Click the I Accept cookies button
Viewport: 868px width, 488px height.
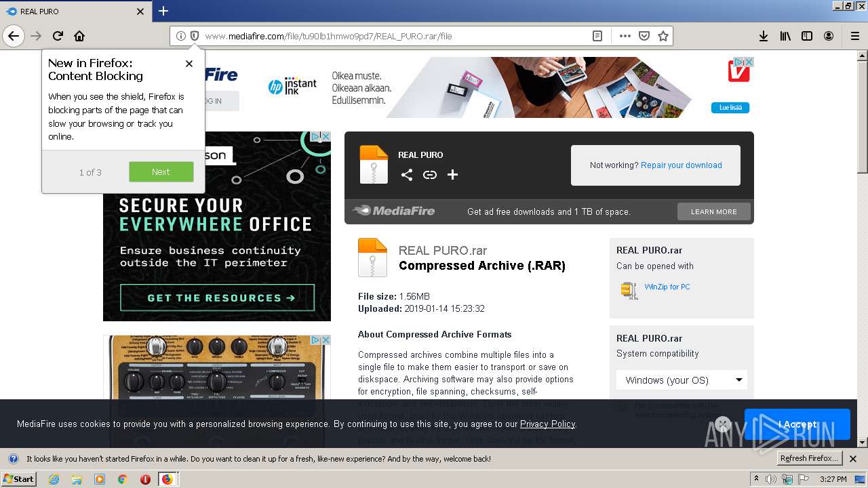point(797,424)
